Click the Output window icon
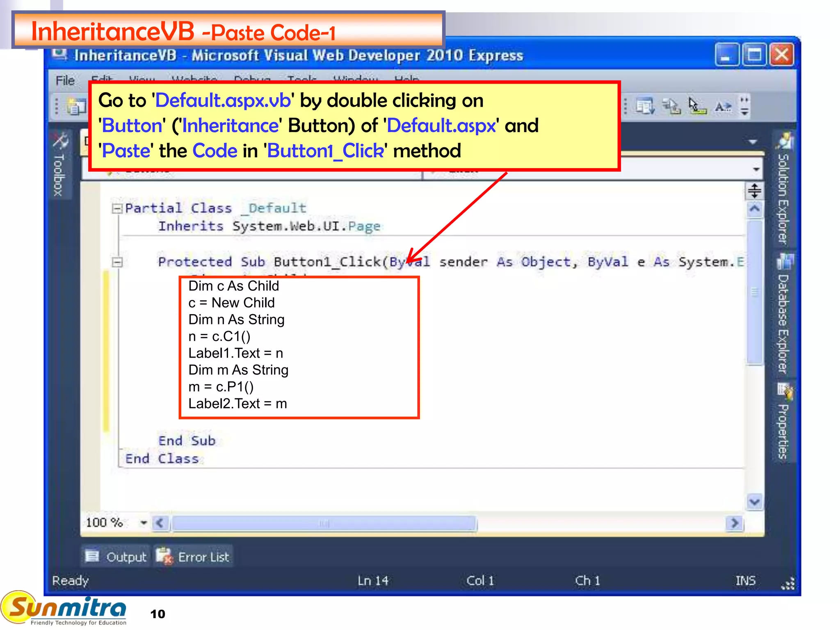840x630 pixels. [x=92, y=556]
